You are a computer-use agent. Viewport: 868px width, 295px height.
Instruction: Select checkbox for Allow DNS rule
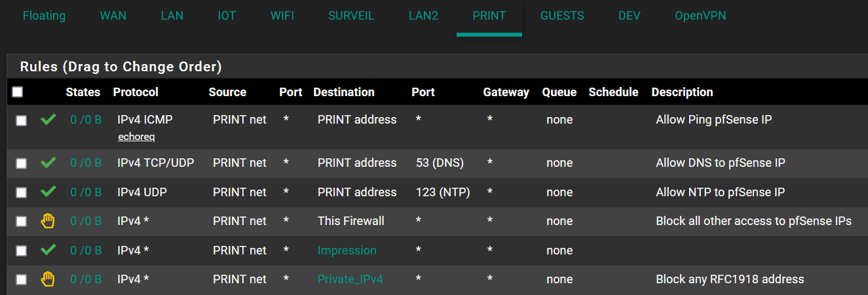[22, 164]
